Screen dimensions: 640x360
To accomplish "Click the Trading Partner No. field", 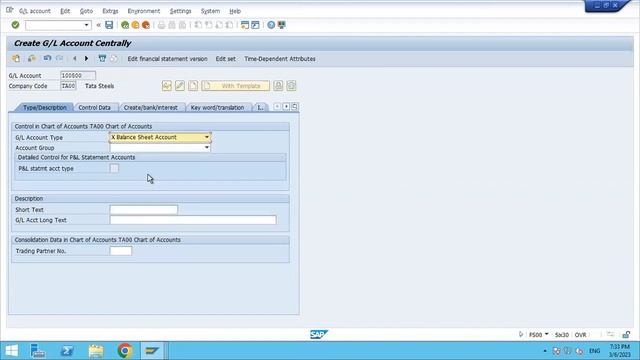I will 121,251.
